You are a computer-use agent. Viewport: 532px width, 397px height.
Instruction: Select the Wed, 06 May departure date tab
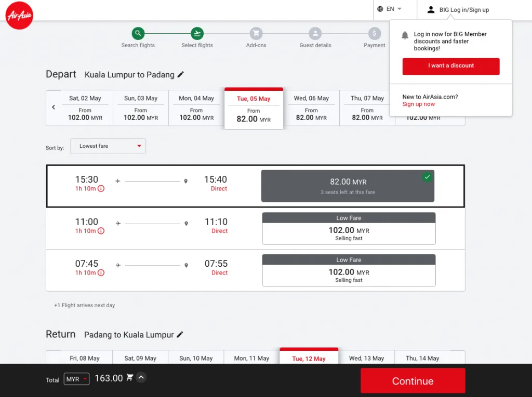tap(311, 108)
